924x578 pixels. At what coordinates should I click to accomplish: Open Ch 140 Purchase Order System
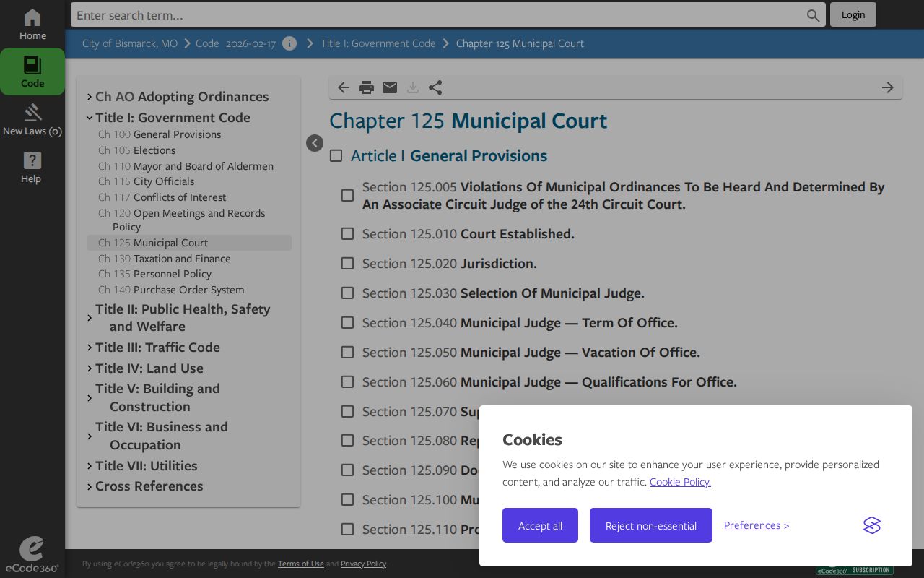[171, 290]
